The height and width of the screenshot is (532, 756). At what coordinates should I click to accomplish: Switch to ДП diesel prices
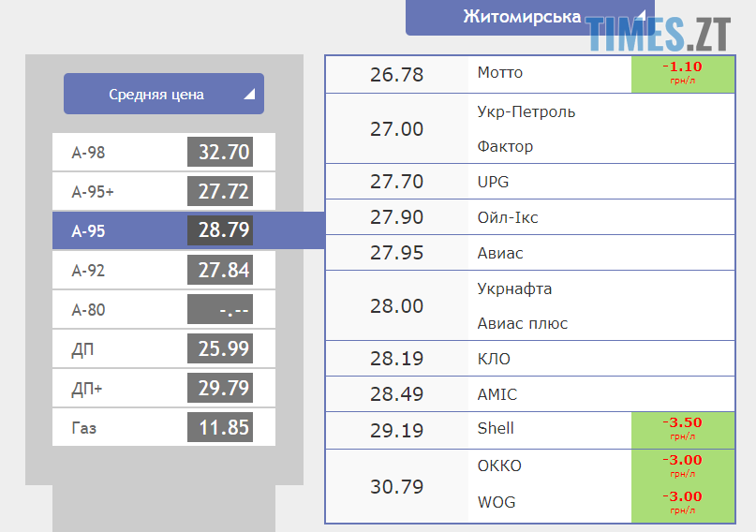(x=164, y=349)
